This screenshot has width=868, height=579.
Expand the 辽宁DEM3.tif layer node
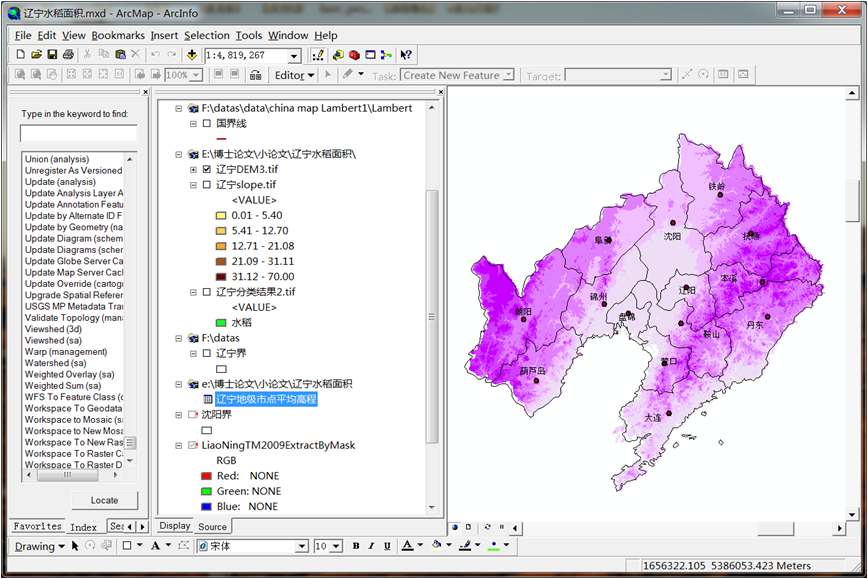194,170
